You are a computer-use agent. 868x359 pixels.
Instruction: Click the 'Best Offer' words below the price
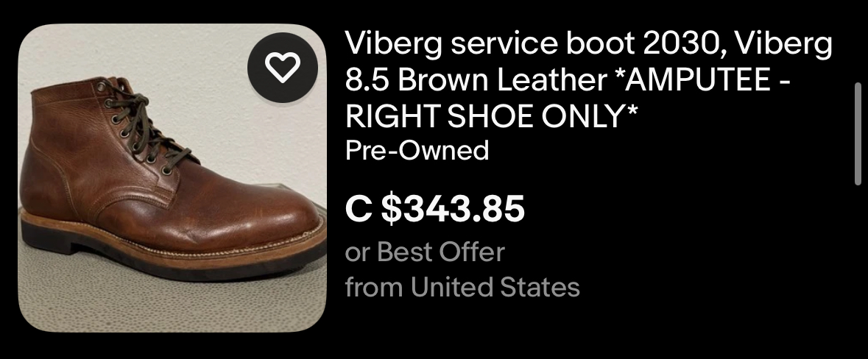click(441, 252)
